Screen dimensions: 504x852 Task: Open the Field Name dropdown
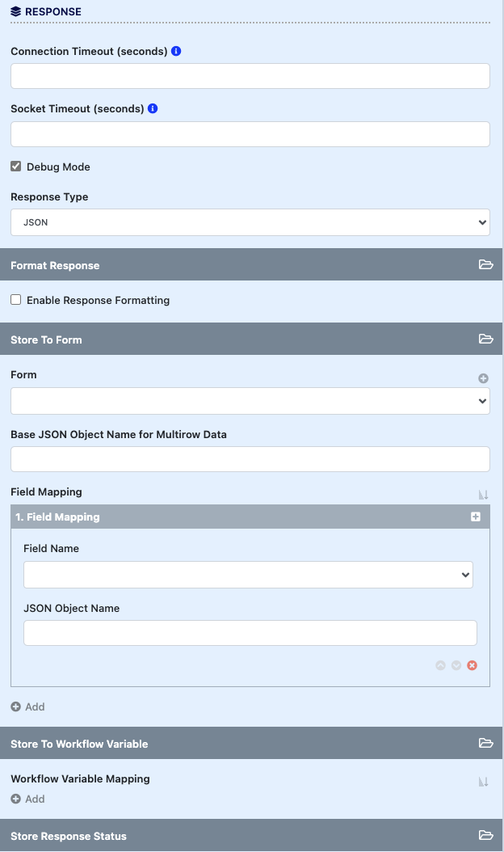coord(248,575)
